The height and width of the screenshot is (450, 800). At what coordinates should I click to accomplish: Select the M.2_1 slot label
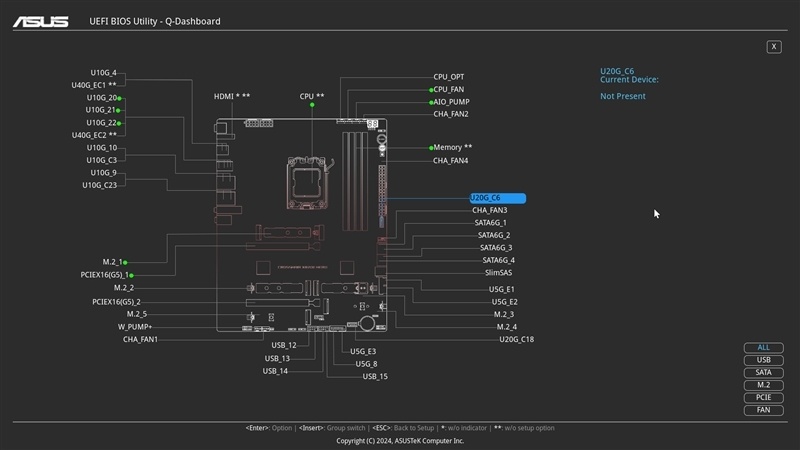coord(113,262)
